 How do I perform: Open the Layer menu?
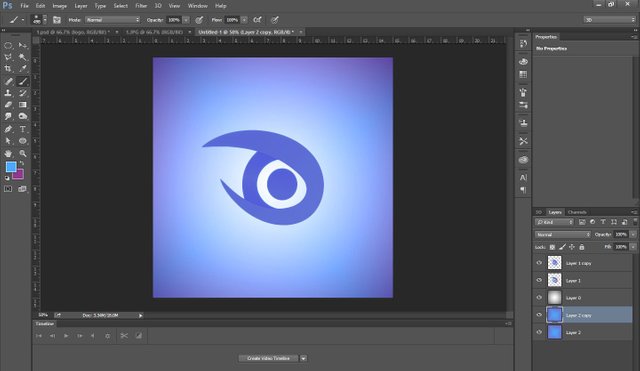point(81,6)
